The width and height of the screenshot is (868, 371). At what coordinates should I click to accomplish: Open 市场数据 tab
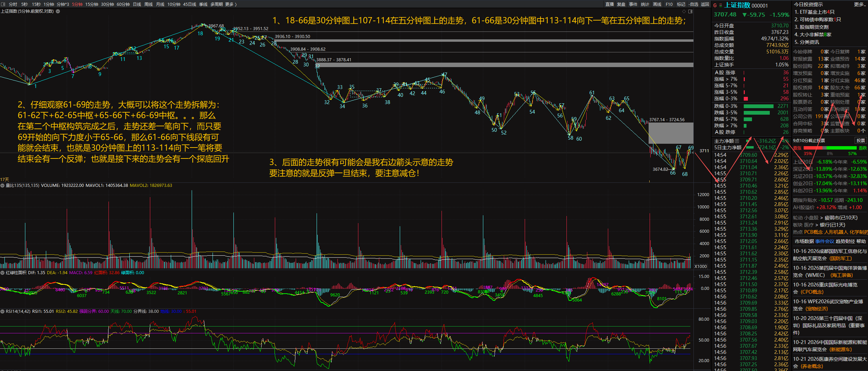click(804, 241)
